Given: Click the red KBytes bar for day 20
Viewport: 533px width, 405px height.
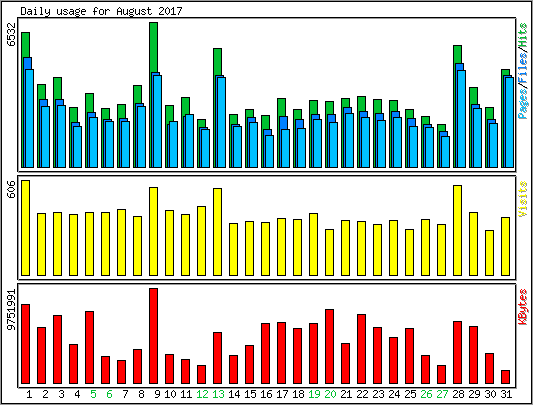Looking at the screenshot, I should 329,347.
